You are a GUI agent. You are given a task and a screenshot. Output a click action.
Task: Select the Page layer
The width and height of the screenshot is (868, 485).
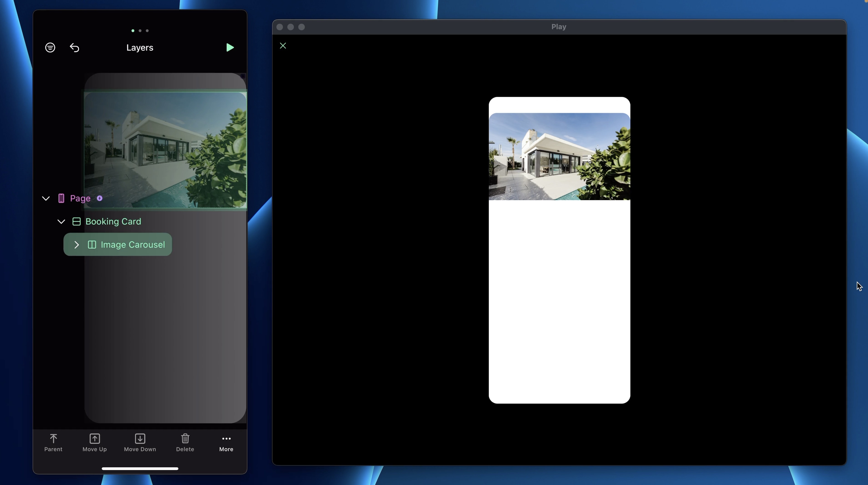coord(80,199)
